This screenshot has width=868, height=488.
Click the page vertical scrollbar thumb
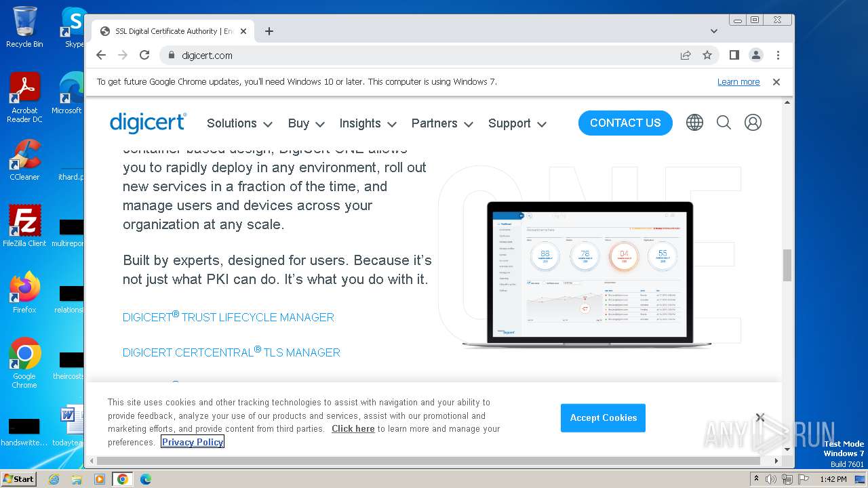click(787, 265)
